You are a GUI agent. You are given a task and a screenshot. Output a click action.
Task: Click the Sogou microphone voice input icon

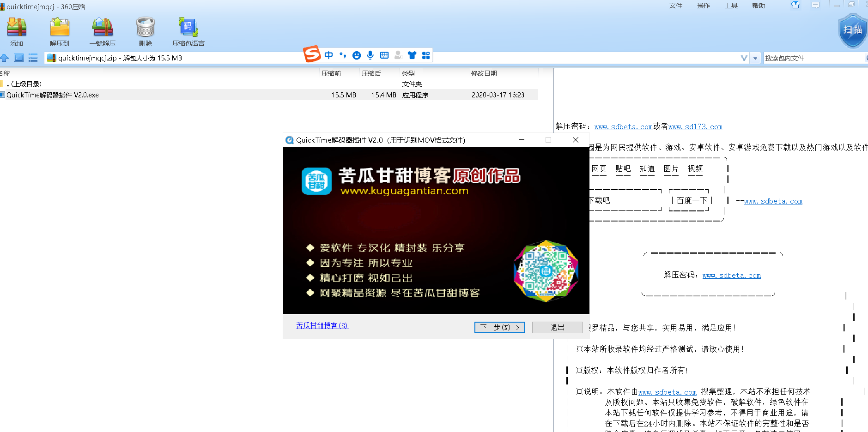point(370,55)
